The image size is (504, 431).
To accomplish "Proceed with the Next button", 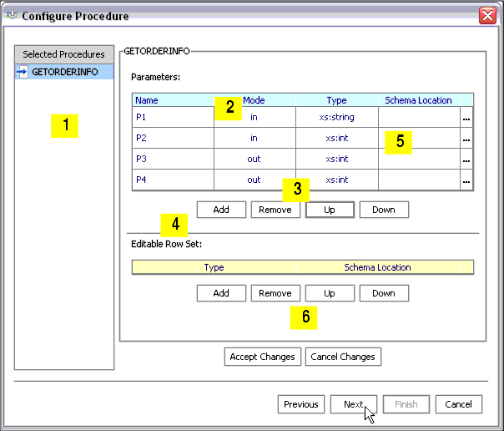I will pyautogui.click(x=354, y=404).
